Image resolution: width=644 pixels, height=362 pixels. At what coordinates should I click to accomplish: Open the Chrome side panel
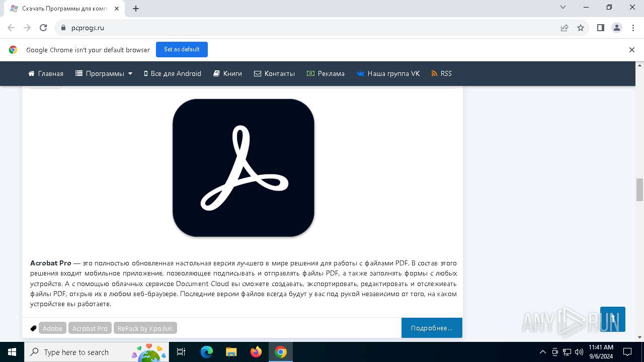click(601, 28)
